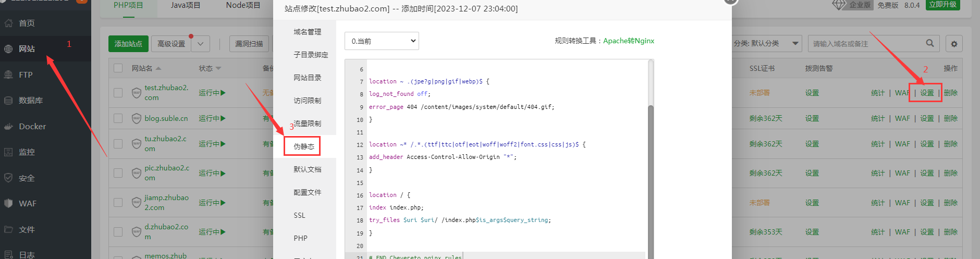Toggle 运行中 status of blog.suble.cn

coord(212,118)
